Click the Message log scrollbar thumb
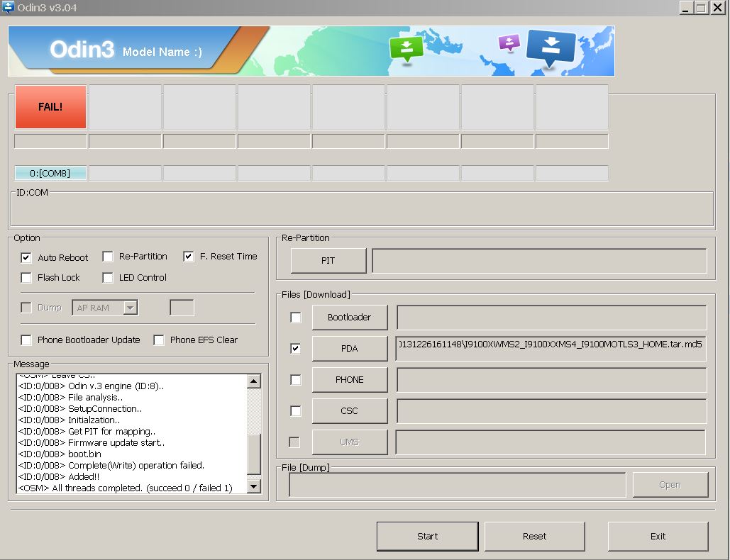730x560 pixels. click(x=254, y=454)
